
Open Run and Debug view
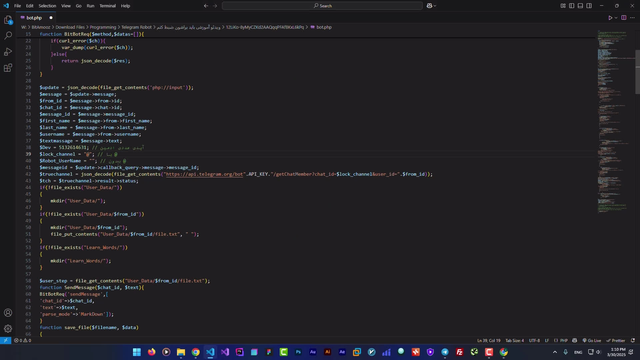[x=8, y=52]
